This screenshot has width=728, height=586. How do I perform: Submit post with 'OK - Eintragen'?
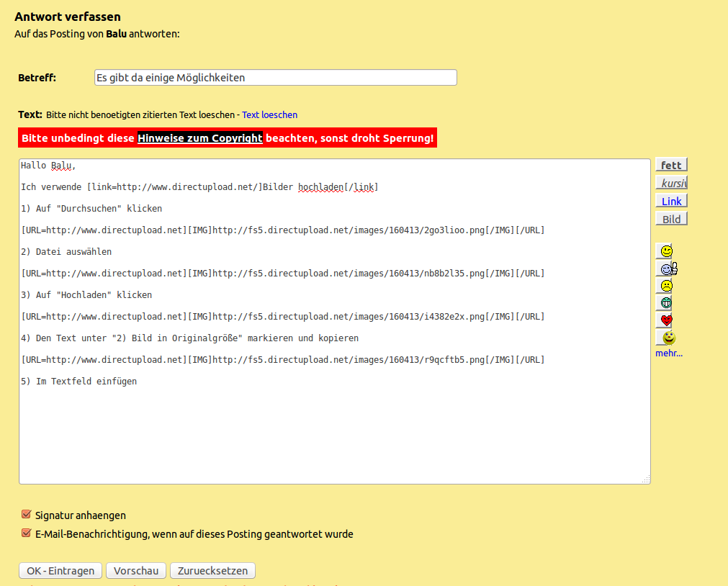pos(60,571)
